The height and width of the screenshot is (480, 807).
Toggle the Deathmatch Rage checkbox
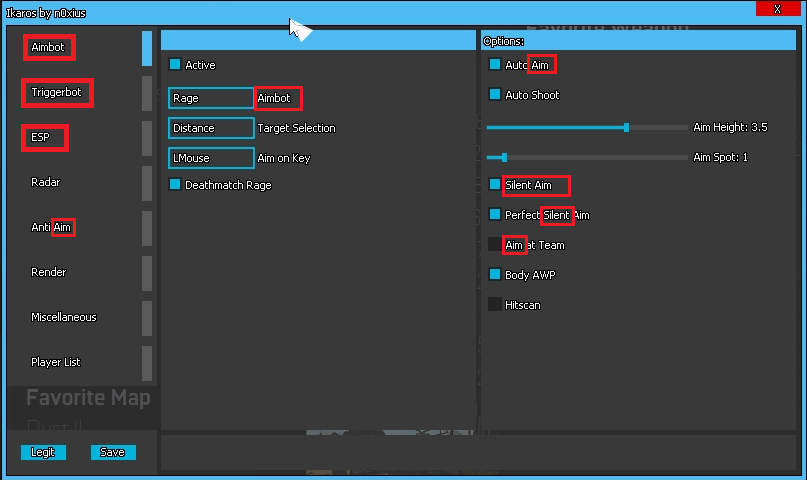click(x=175, y=184)
